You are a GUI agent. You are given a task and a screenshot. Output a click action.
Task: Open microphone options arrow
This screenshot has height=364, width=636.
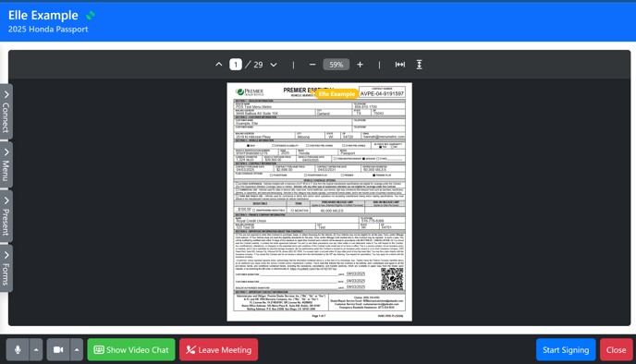(36, 350)
